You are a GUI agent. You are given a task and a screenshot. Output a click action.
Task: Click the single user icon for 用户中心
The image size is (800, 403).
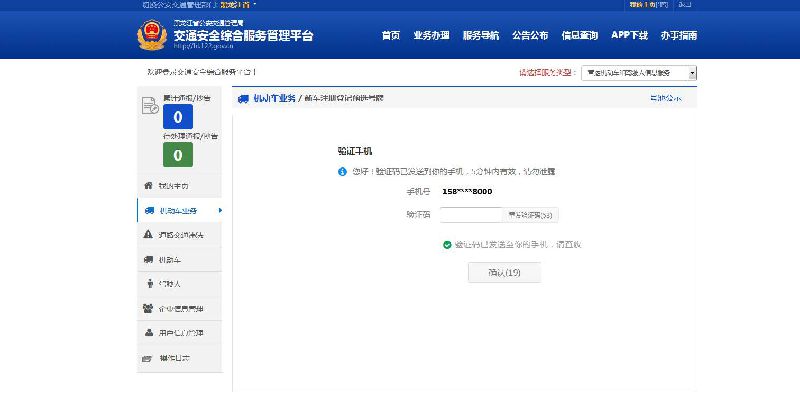coord(148,333)
